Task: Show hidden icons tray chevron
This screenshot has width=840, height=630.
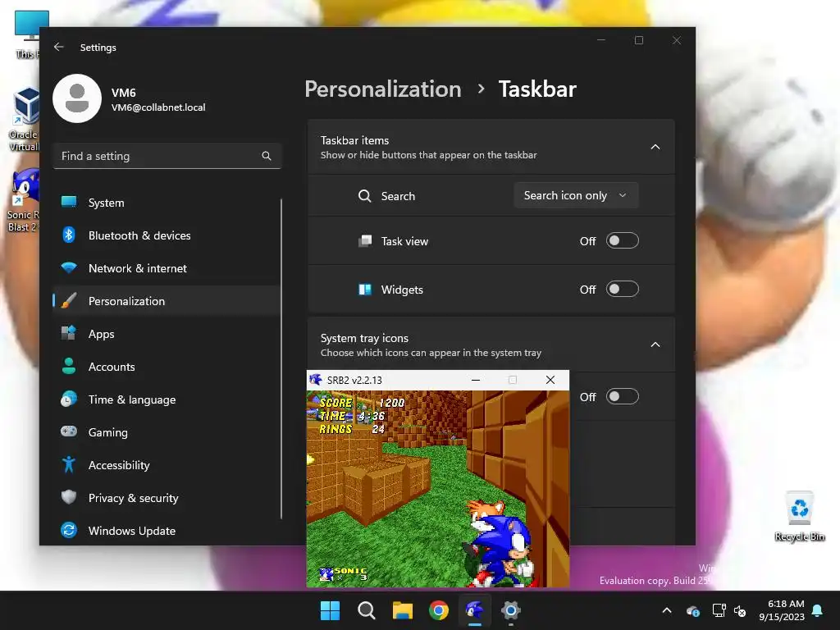Action: pos(666,610)
